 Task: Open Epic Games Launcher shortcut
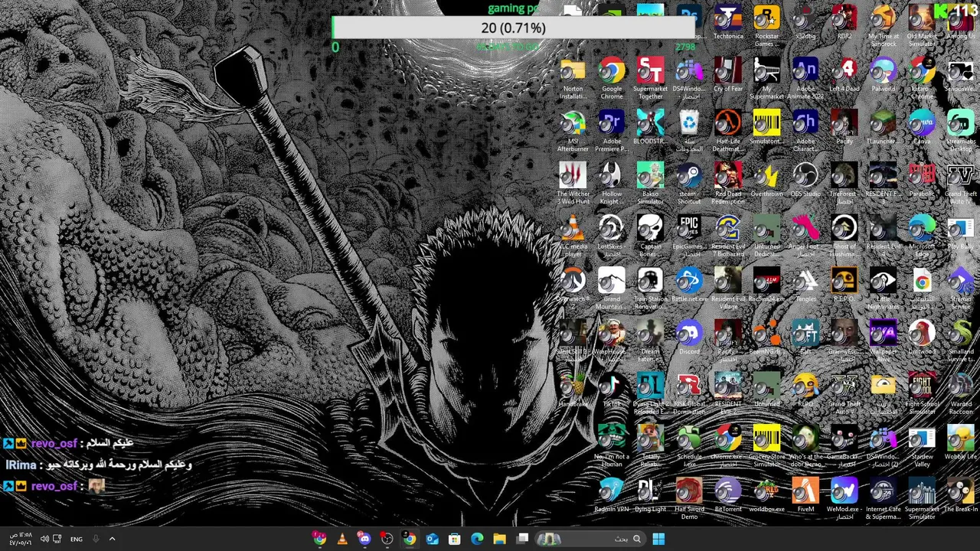[689, 236]
